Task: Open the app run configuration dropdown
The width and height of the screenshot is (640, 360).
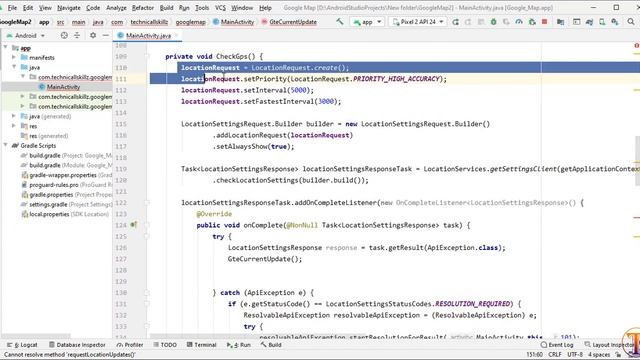Action: click(x=367, y=22)
